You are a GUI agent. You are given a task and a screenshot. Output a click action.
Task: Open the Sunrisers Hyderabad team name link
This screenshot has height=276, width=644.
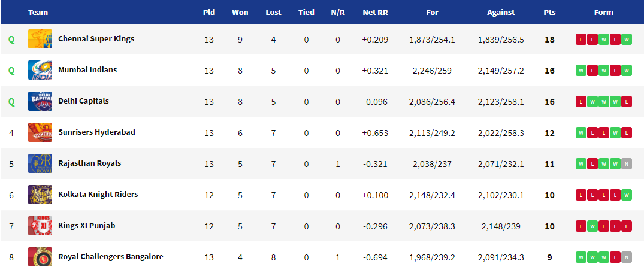click(x=96, y=132)
